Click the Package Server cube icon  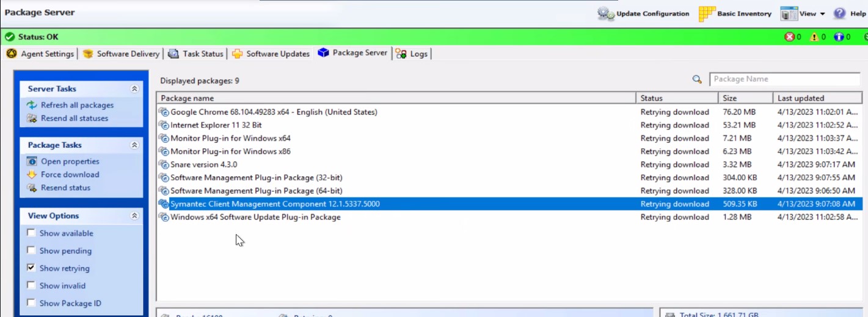tap(323, 53)
